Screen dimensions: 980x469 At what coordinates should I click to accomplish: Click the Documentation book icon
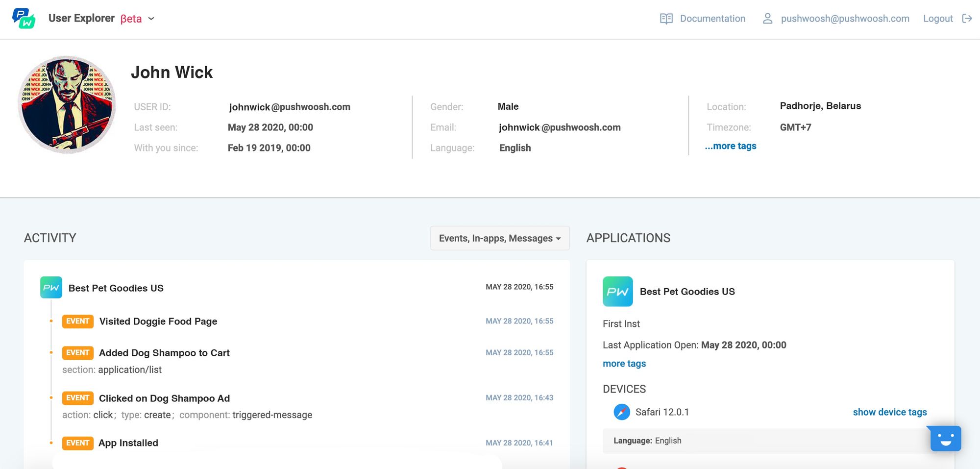click(666, 19)
